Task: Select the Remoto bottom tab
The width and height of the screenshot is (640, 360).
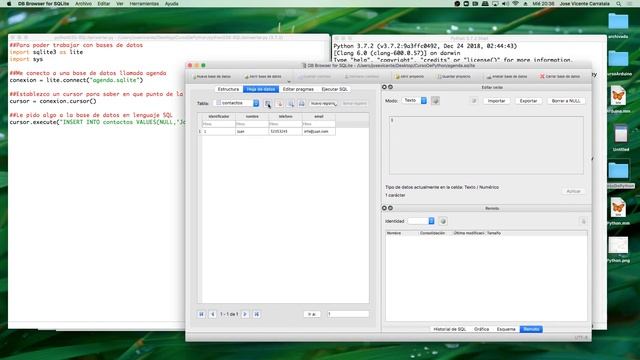Action: tap(531, 329)
